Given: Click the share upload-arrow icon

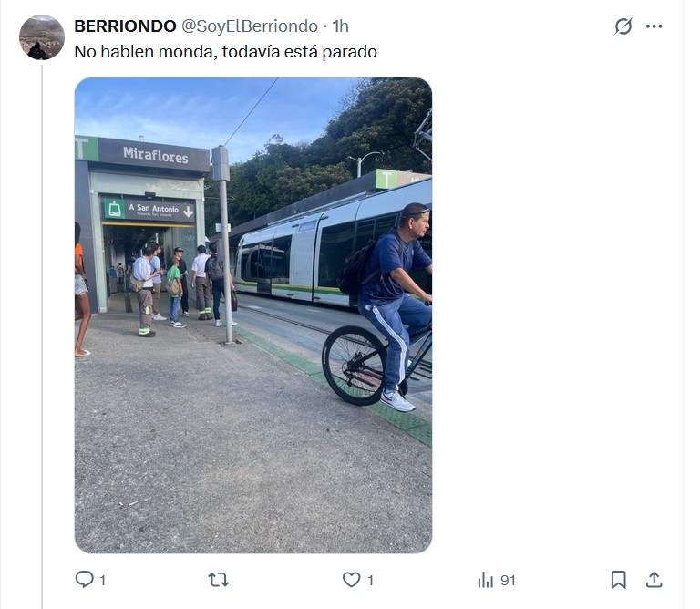Looking at the screenshot, I should pos(654,579).
